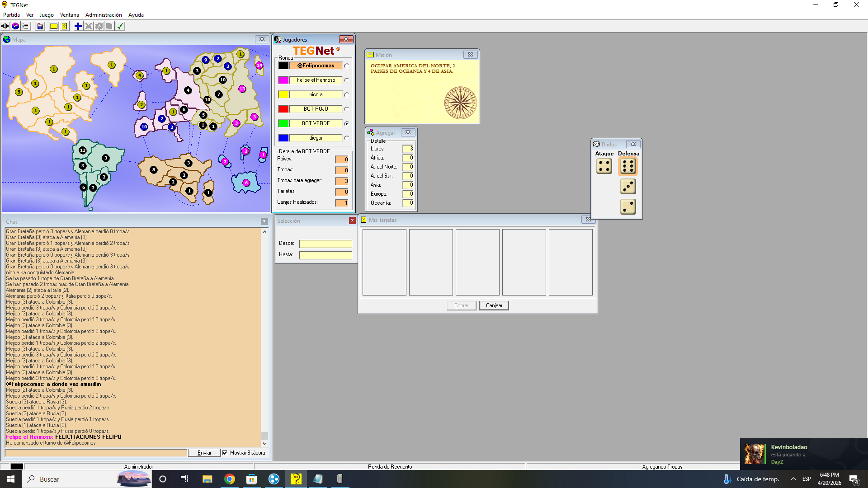This screenshot has width=868, height=488.
Task: Open the Juego menu
Action: click(x=47, y=15)
